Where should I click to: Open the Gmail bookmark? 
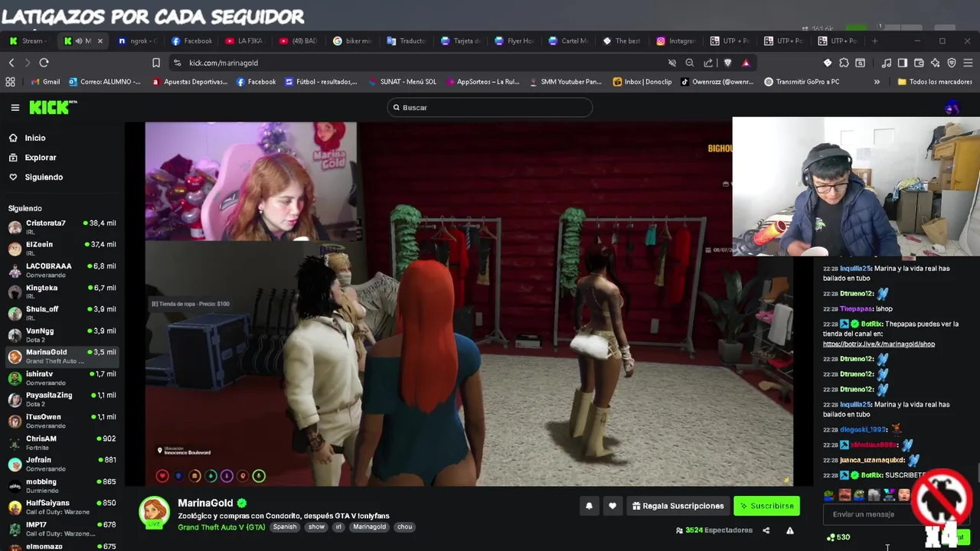(46, 82)
